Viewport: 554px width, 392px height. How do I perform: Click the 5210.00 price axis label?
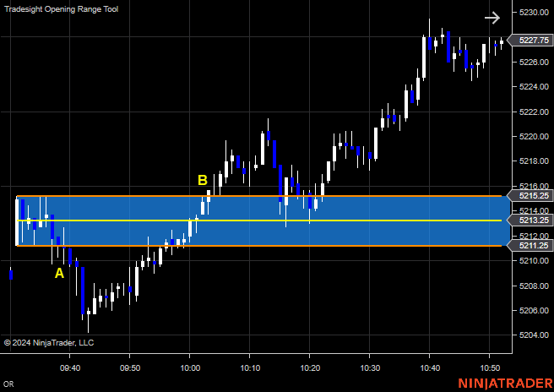tap(534, 261)
